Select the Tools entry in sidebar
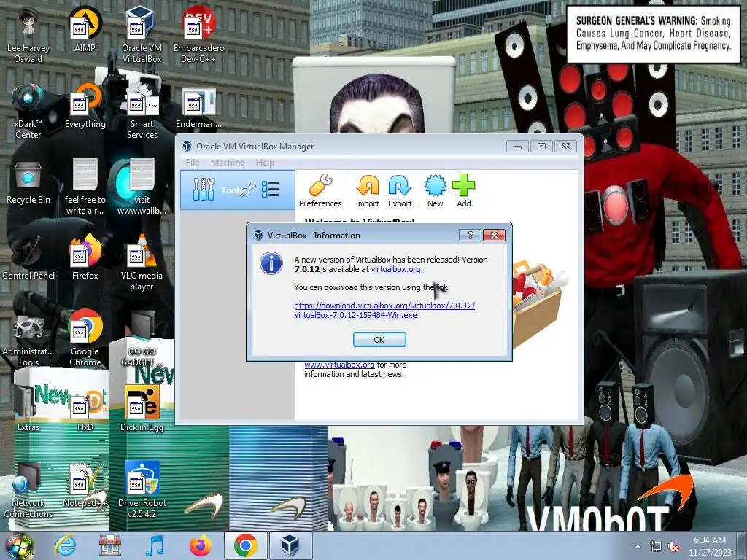 (x=237, y=190)
